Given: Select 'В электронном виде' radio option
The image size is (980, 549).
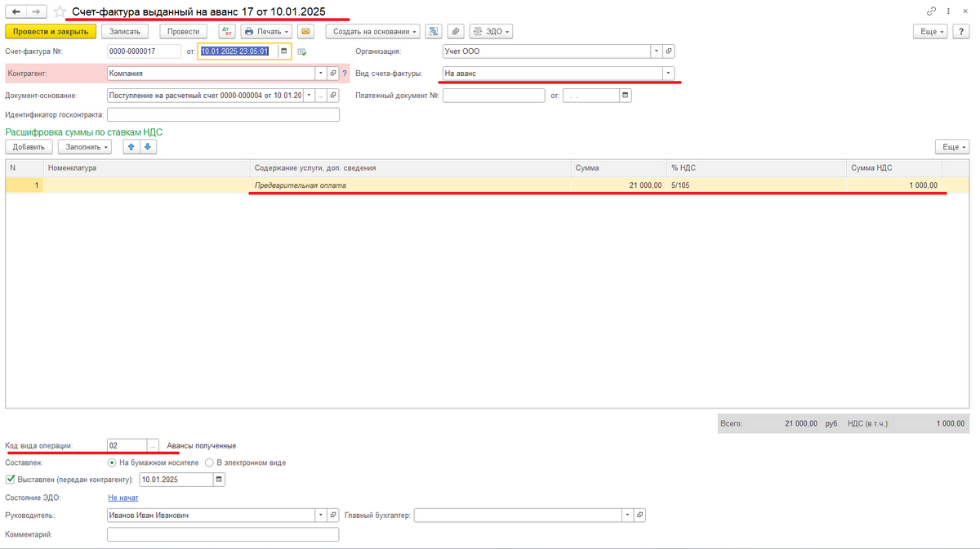Looking at the screenshot, I should 210,462.
